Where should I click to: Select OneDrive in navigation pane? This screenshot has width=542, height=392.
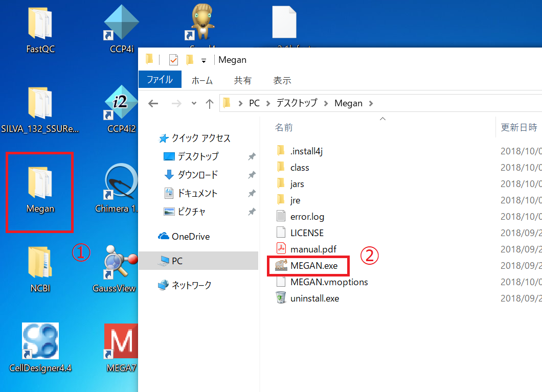[x=184, y=236]
